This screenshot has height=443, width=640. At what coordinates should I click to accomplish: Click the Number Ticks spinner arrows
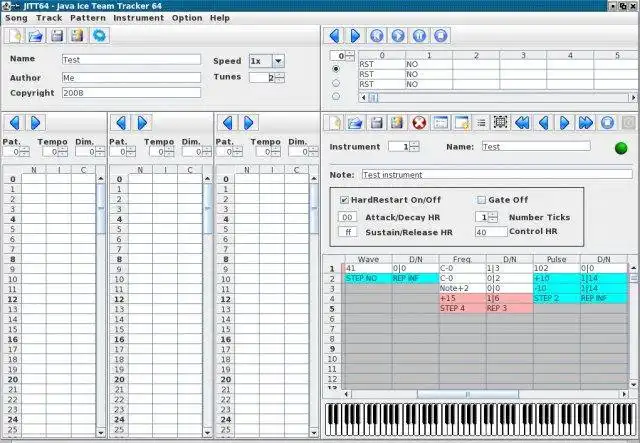(493, 217)
